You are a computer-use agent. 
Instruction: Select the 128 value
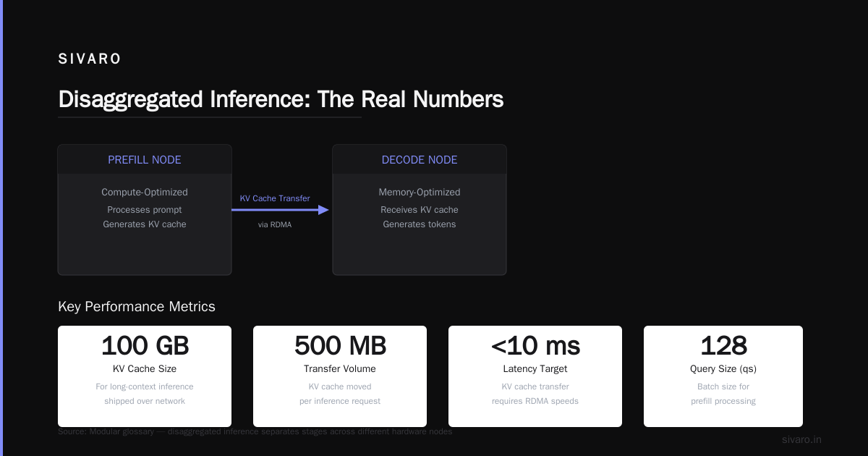(723, 346)
